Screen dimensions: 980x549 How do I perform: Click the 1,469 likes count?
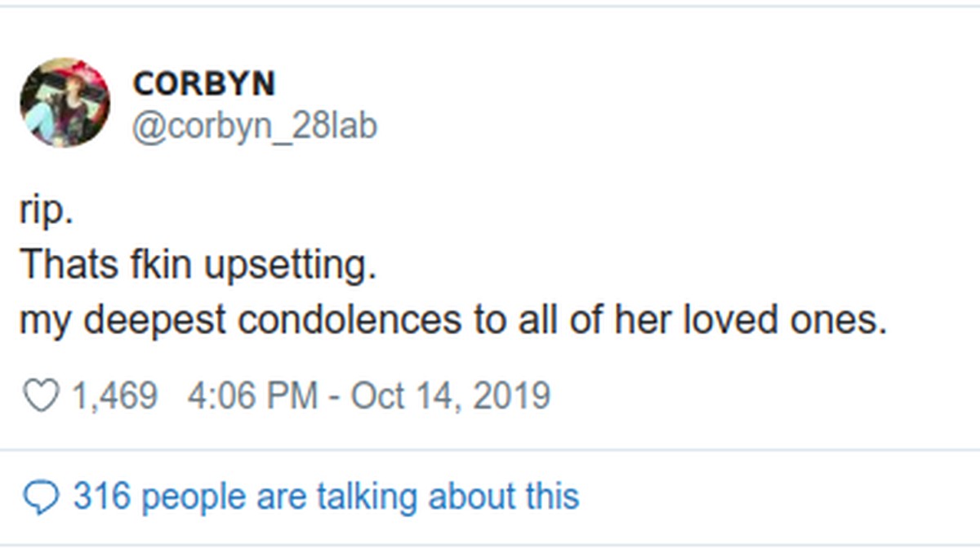click(114, 396)
